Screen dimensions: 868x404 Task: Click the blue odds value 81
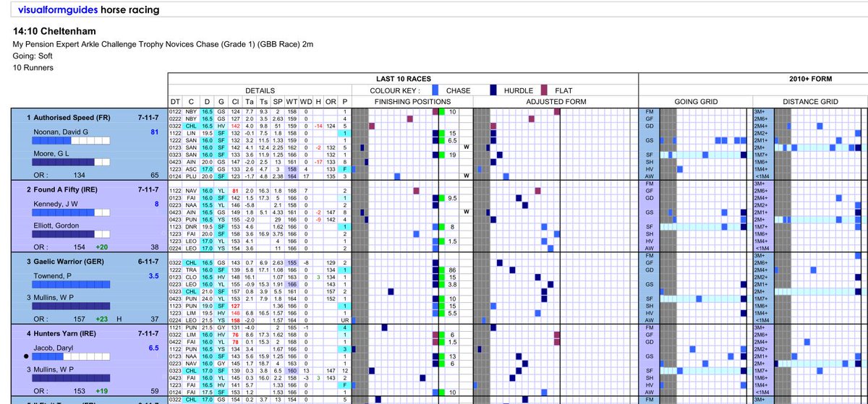(x=154, y=132)
